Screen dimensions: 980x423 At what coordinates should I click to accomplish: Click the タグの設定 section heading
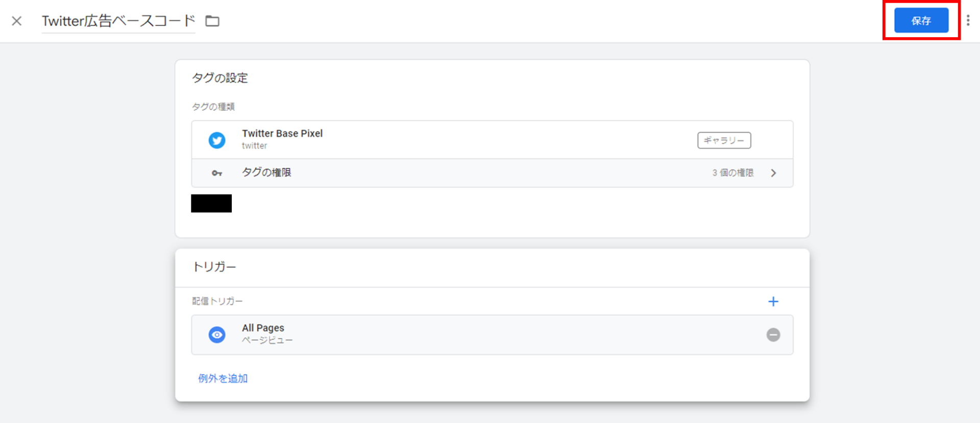pos(220,78)
